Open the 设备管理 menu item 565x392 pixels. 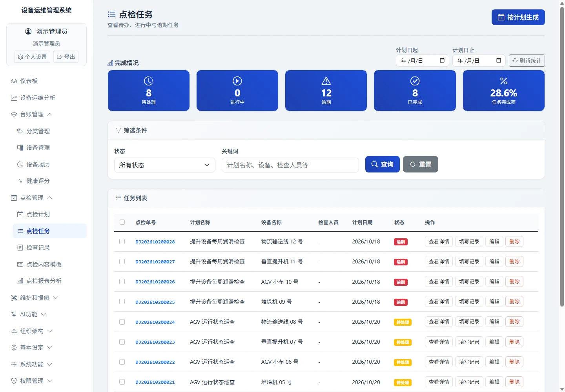49,148
